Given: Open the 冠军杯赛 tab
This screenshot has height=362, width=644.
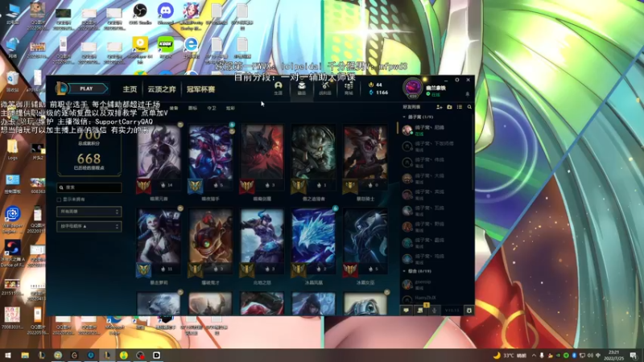Looking at the screenshot, I should click(x=200, y=89).
